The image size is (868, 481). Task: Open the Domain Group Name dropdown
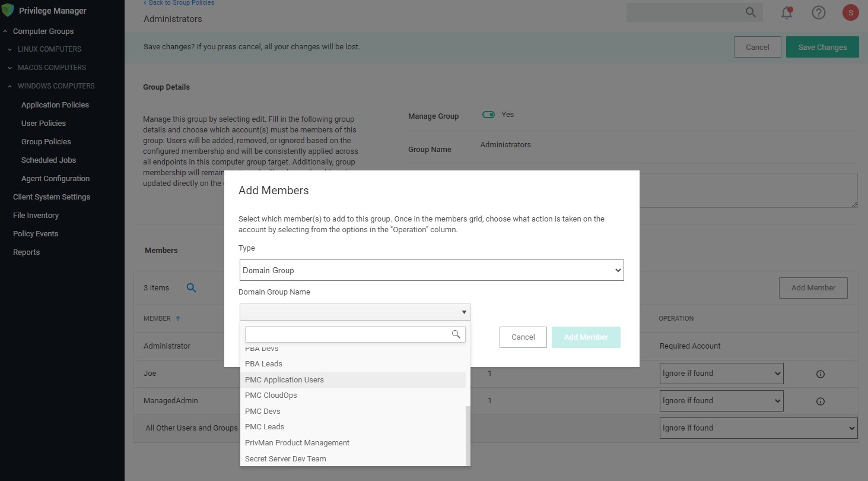[x=355, y=312]
